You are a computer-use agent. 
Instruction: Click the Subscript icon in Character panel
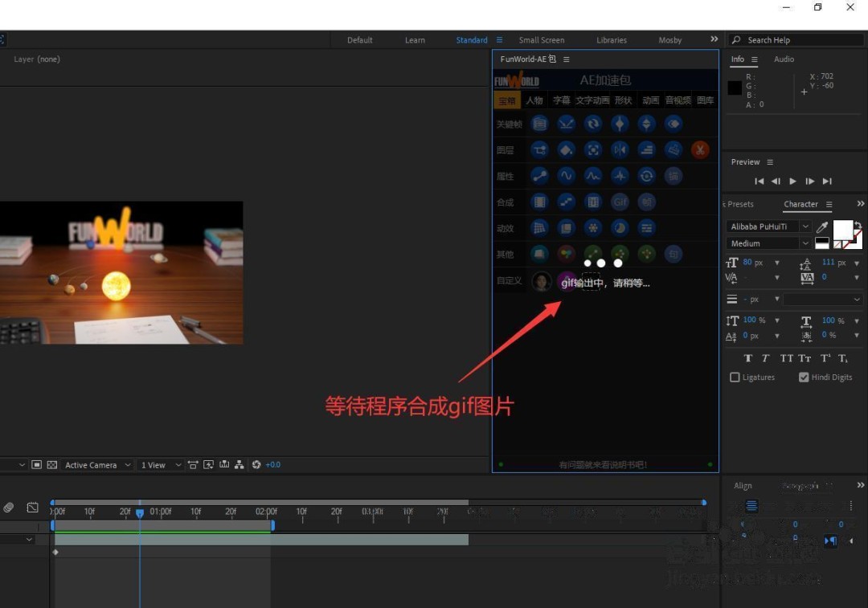coord(842,358)
